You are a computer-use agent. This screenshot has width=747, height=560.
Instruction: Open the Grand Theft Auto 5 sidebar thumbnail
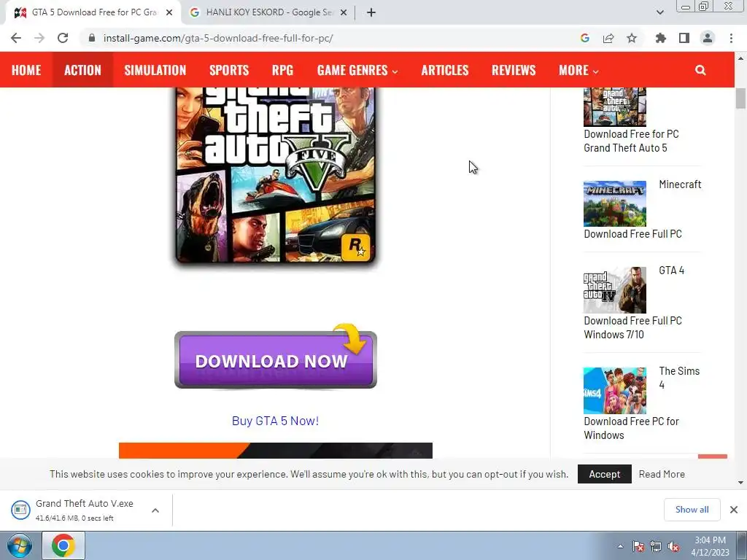point(614,106)
